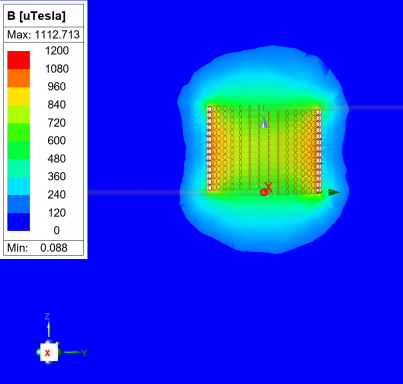Click the 1080 legend scale label
The width and height of the screenshot is (403, 384).
coord(57,69)
